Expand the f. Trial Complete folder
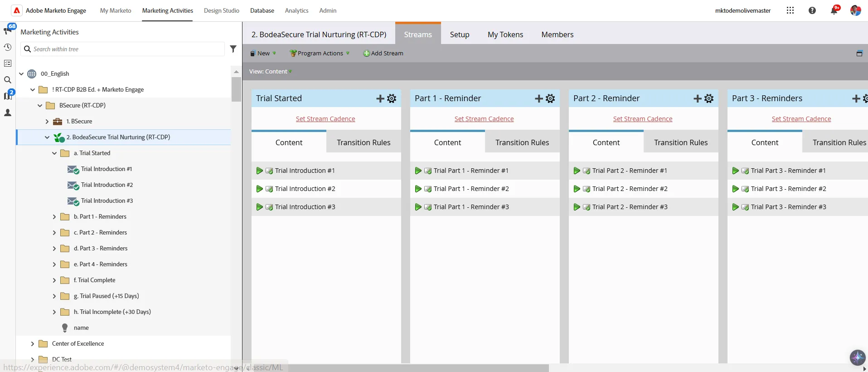 (x=54, y=280)
